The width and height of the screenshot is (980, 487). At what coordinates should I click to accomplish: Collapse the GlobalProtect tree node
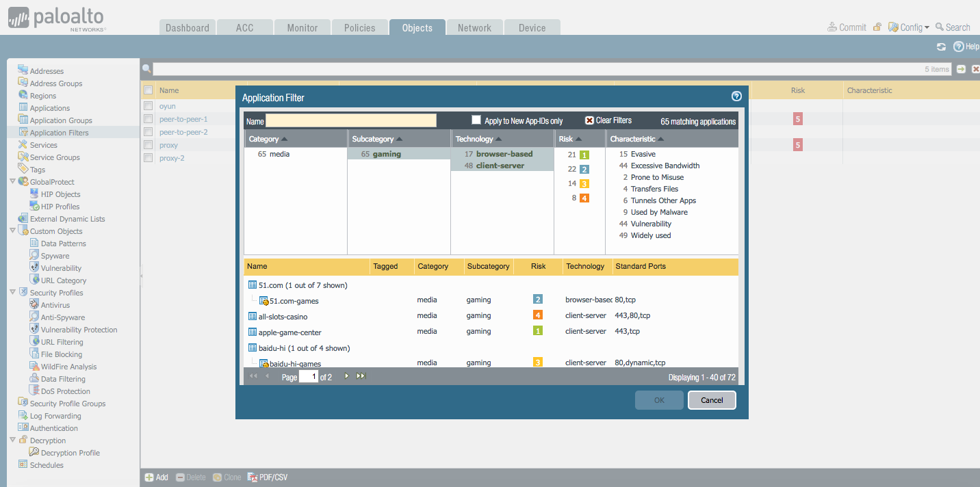pos(12,182)
